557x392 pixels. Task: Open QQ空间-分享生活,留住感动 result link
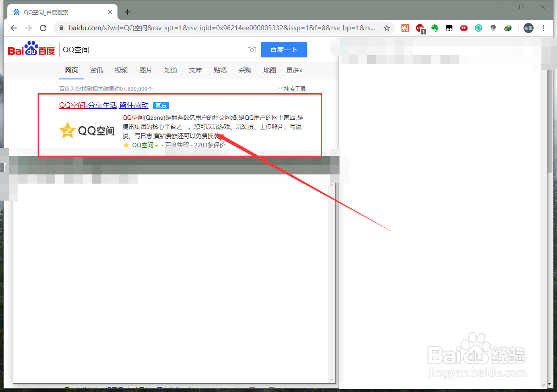pos(104,105)
